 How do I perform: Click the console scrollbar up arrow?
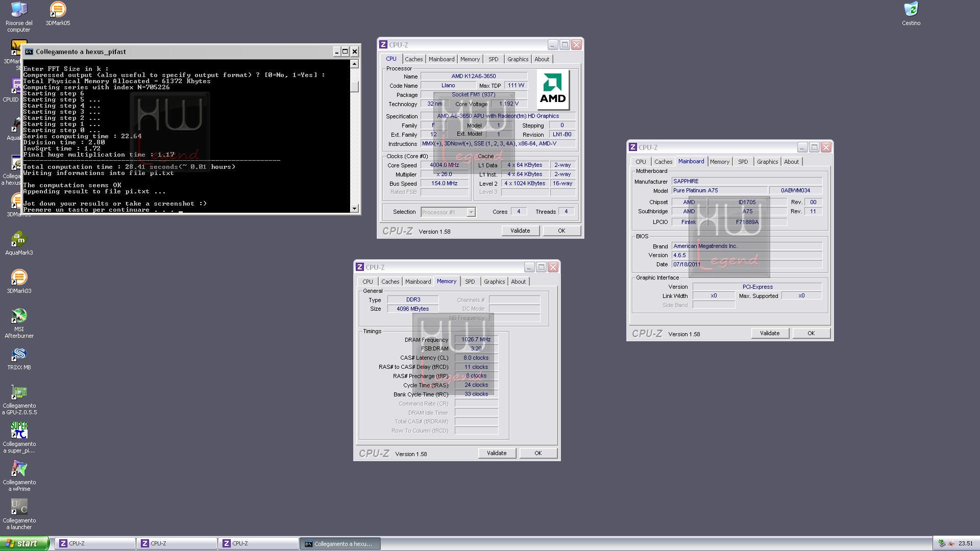pyautogui.click(x=354, y=64)
